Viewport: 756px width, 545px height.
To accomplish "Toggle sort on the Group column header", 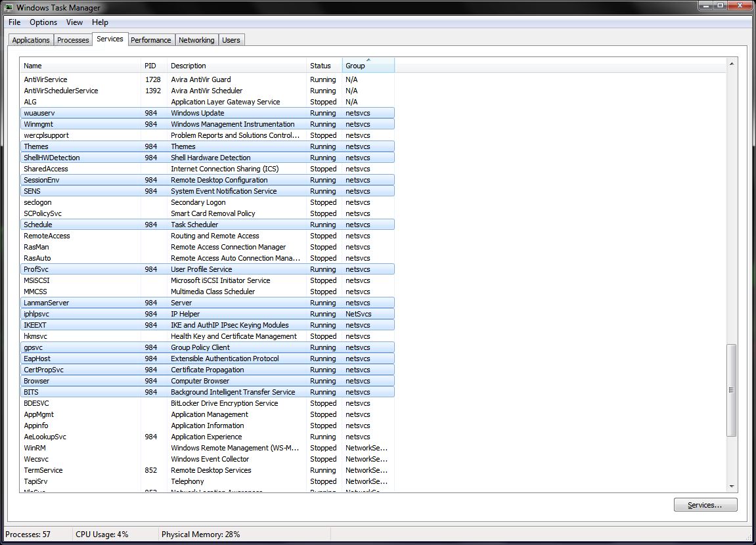I will point(368,66).
